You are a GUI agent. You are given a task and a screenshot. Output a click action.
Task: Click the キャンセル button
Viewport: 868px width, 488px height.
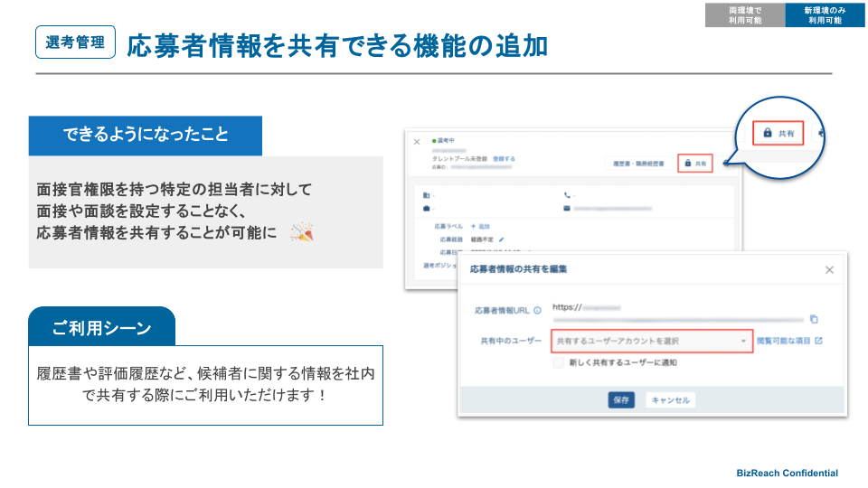coord(670,400)
